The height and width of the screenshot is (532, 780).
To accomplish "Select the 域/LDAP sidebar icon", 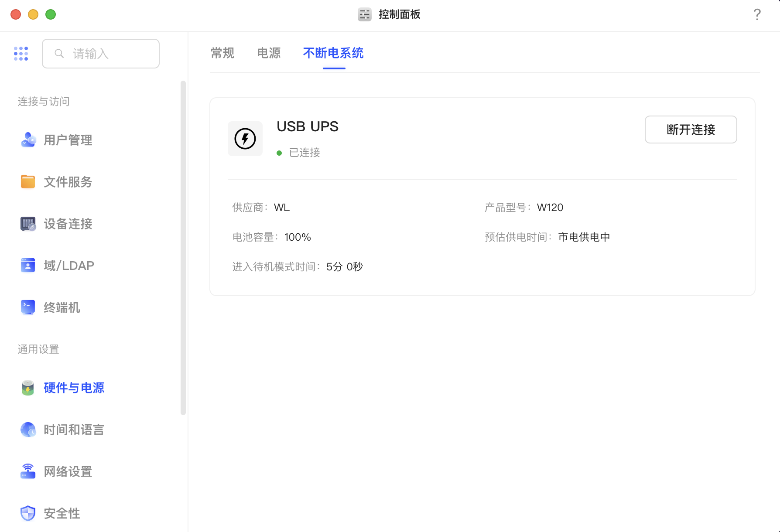I will click(27, 265).
